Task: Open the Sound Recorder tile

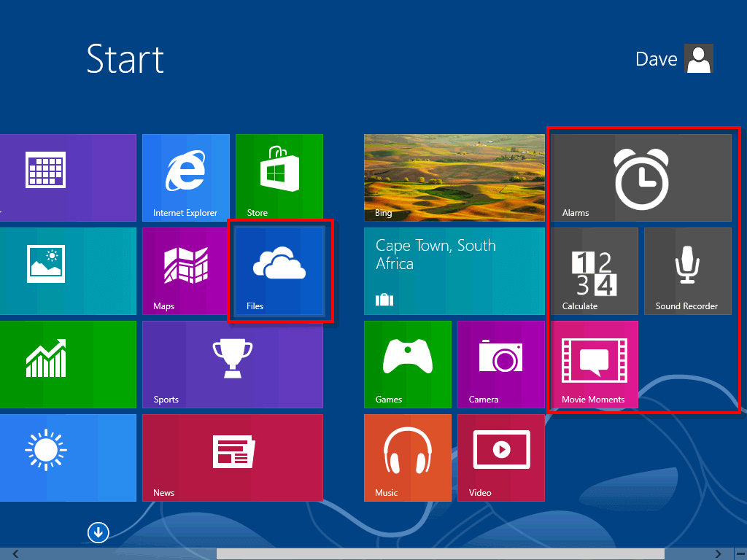Action: pos(688,271)
